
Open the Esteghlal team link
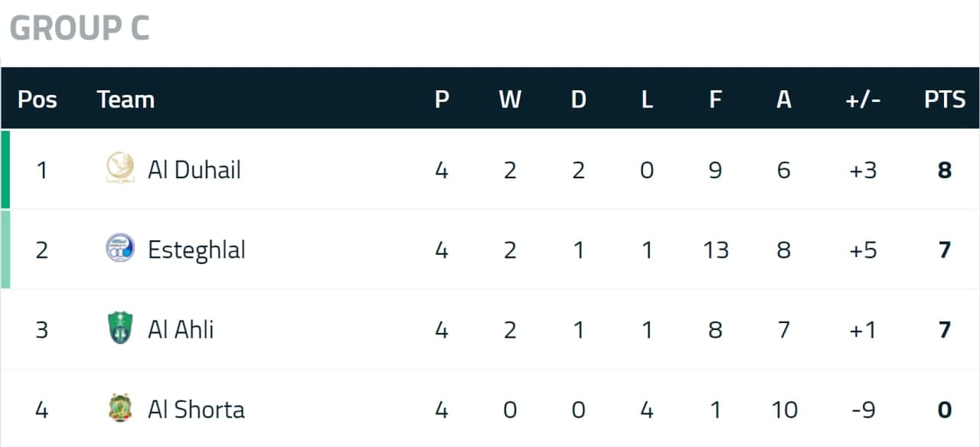coord(196,250)
